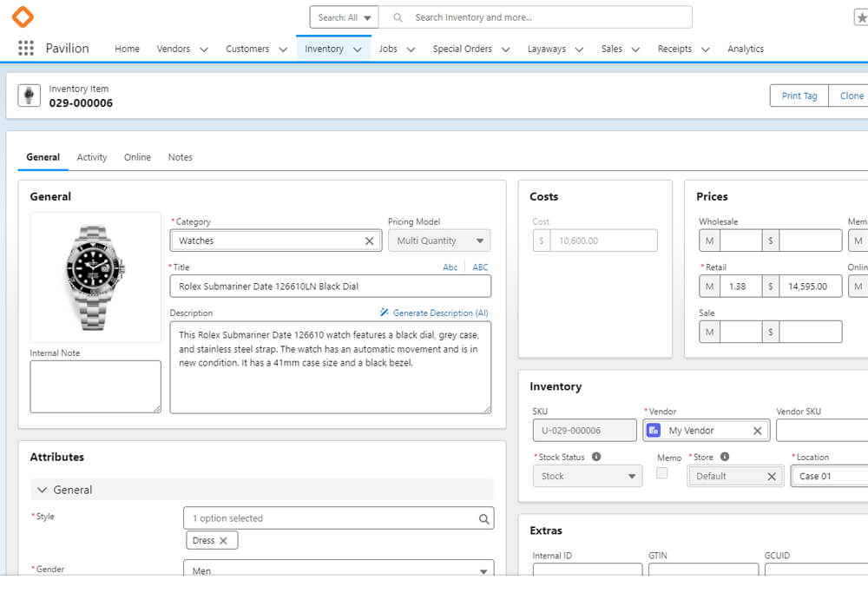Click the orange diamond app logo
Image resolution: width=868 pixels, height=600 pixels.
[x=23, y=16]
